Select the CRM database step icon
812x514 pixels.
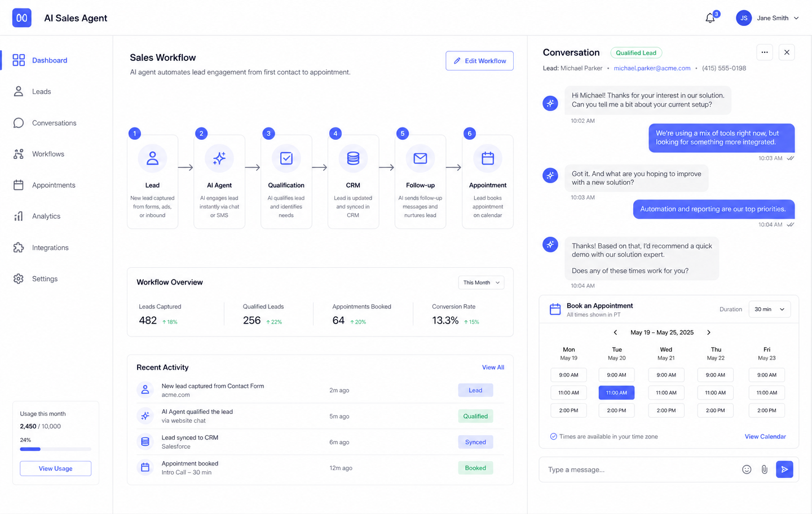click(353, 158)
